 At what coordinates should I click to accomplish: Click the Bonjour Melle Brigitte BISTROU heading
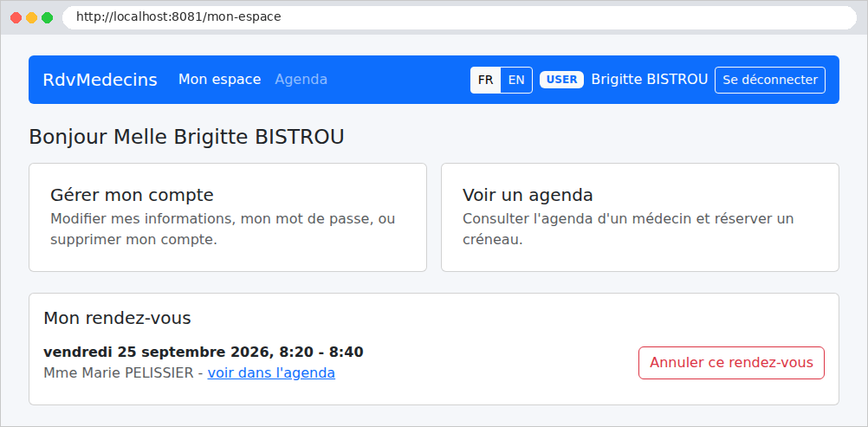(186, 136)
